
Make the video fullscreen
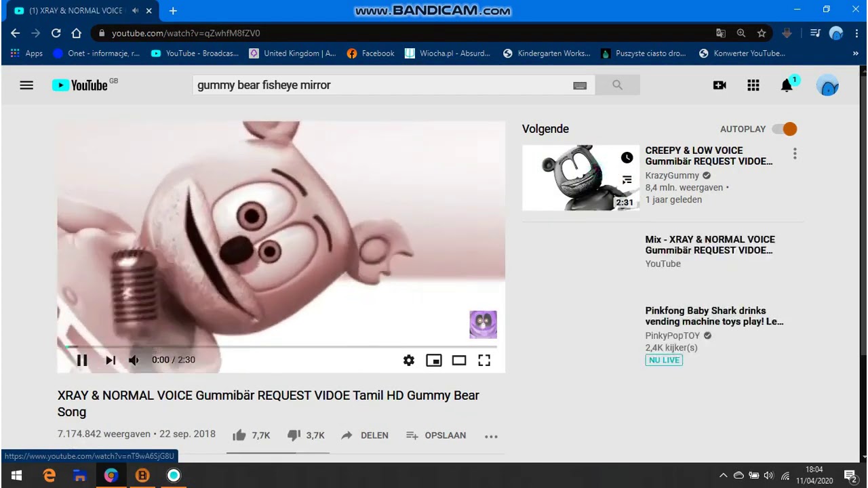point(484,361)
